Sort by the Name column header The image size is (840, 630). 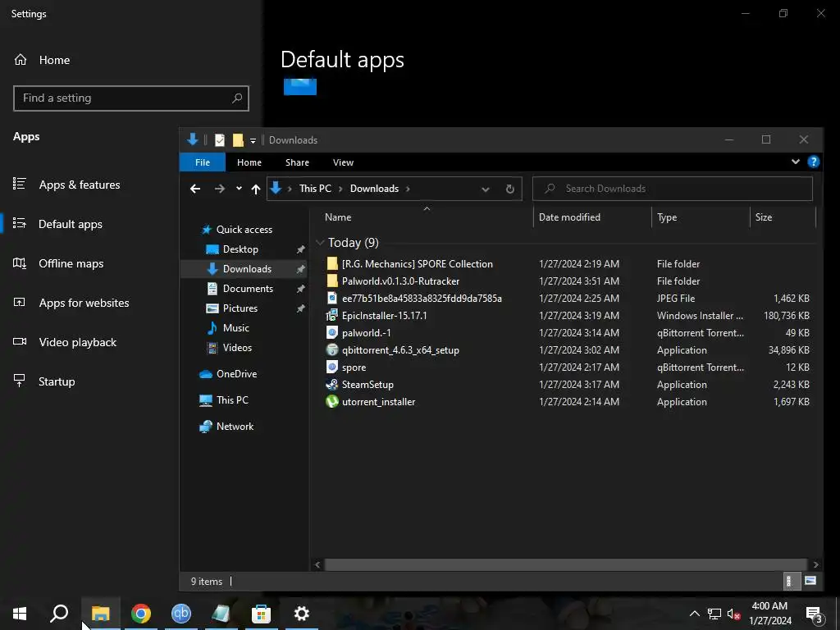coord(338,217)
